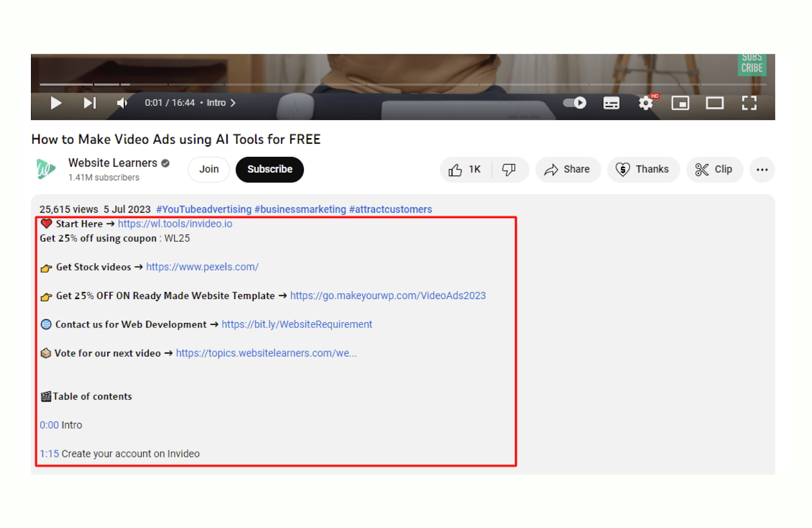The height and width of the screenshot is (528, 812).
Task: Click the SUBSCRIBE watermark on video
Action: pyautogui.click(x=752, y=64)
